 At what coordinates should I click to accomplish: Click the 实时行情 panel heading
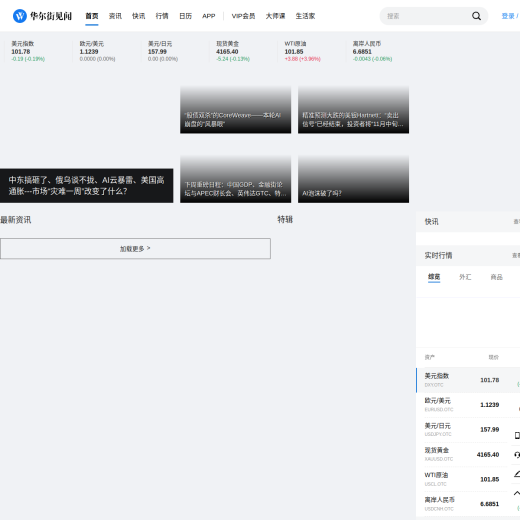pyautogui.click(x=438, y=256)
